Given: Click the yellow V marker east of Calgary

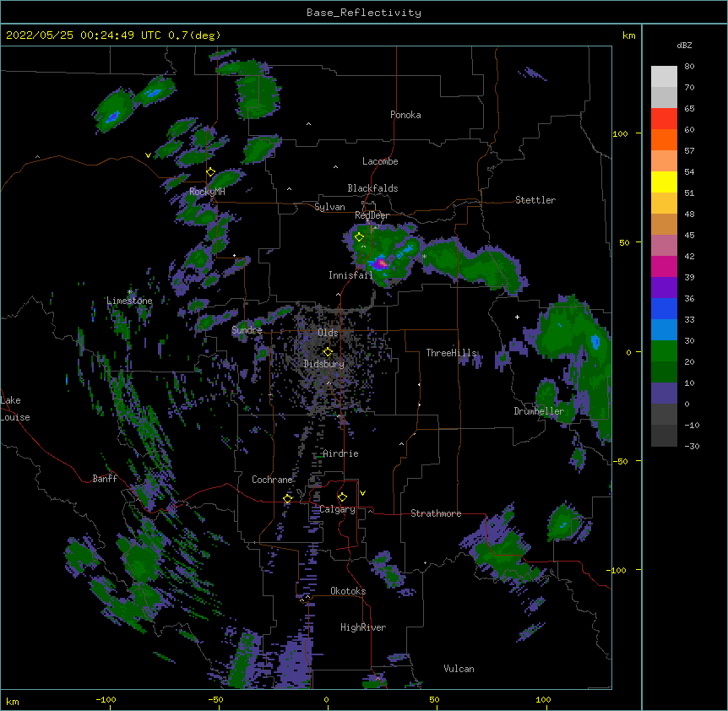Looking at the screenshot, I should tap(362, 493).
